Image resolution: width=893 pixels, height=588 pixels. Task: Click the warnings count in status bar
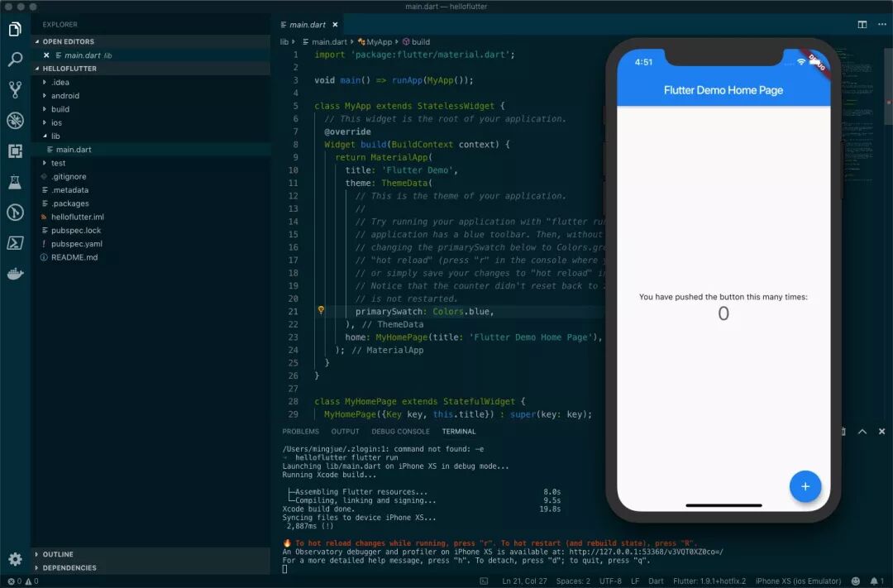coord(32,581)
